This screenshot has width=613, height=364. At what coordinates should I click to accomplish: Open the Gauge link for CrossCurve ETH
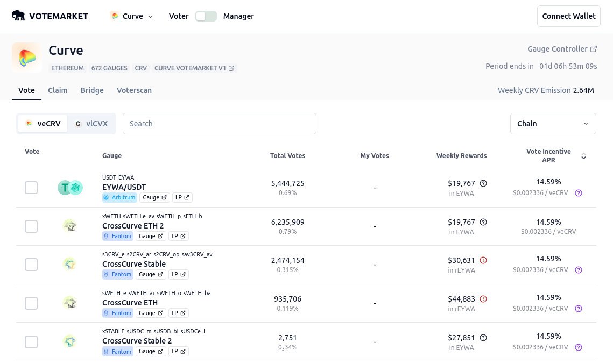coord(151,313)
